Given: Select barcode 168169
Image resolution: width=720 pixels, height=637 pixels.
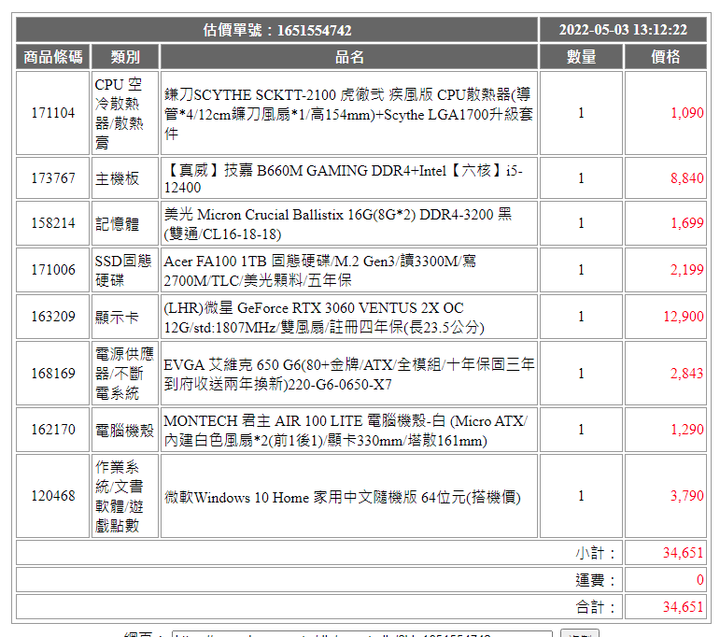Looking at the screenshot, I should [53, 373].
